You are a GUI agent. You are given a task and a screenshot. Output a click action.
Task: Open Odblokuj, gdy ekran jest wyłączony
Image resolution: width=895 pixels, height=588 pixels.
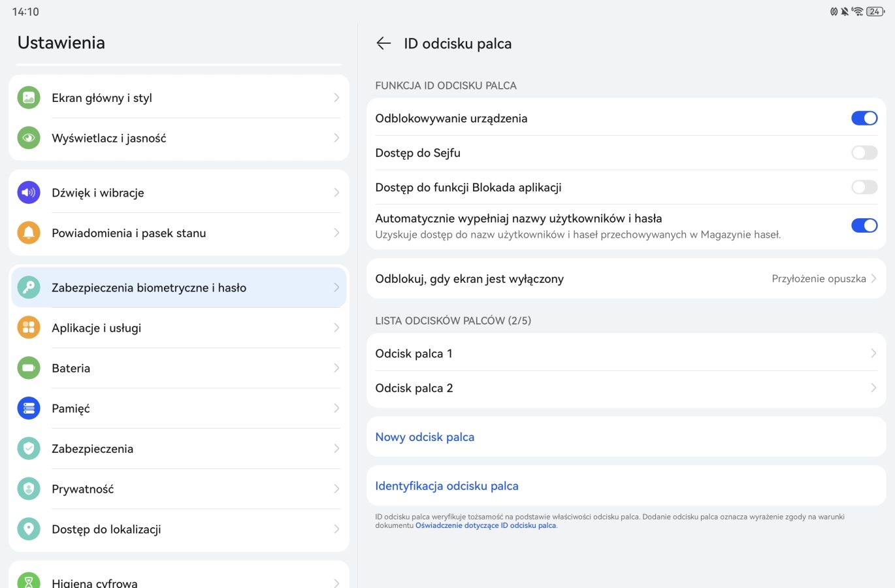(626, 279)
